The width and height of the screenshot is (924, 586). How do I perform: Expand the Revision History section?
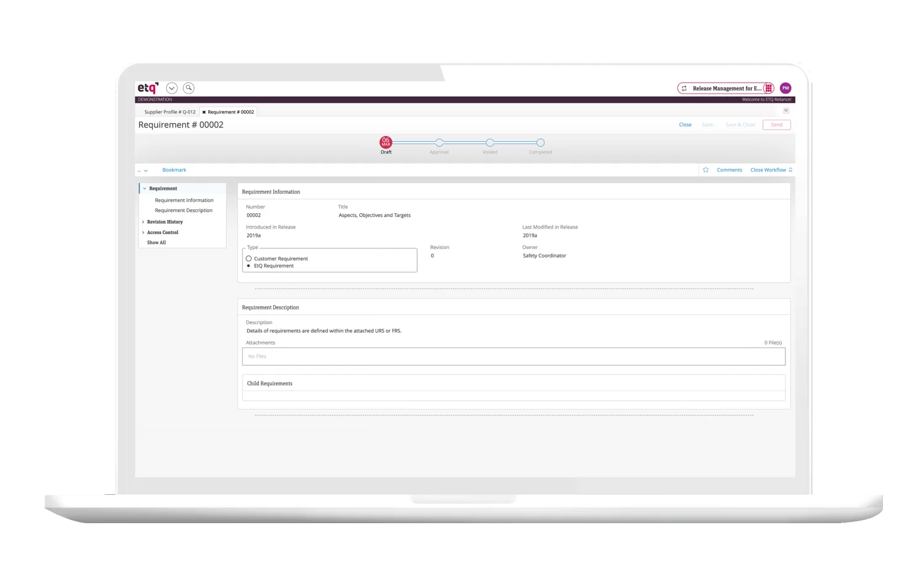[x=144, y=222]
